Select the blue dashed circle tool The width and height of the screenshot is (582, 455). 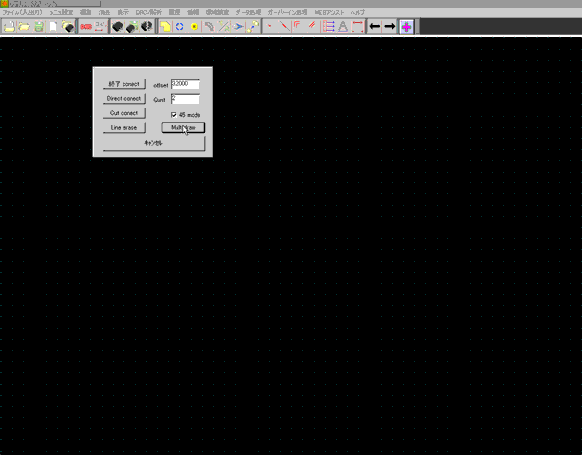(x=180, y=27)
